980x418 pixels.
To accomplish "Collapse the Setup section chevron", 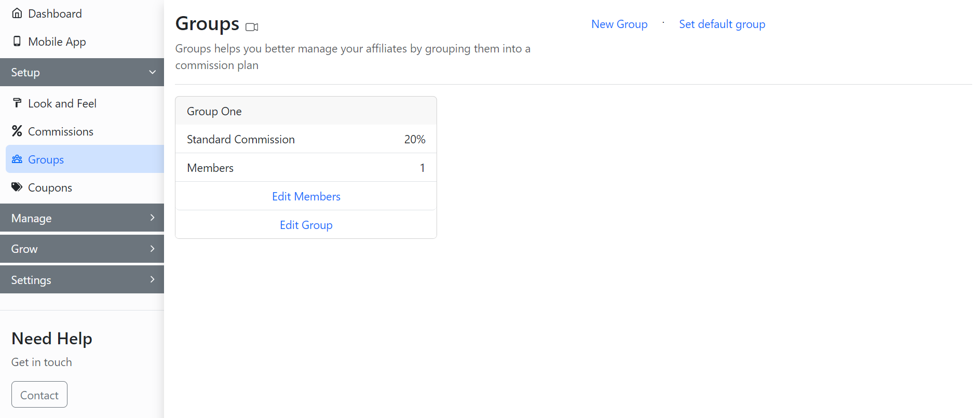I will [152, 72].
